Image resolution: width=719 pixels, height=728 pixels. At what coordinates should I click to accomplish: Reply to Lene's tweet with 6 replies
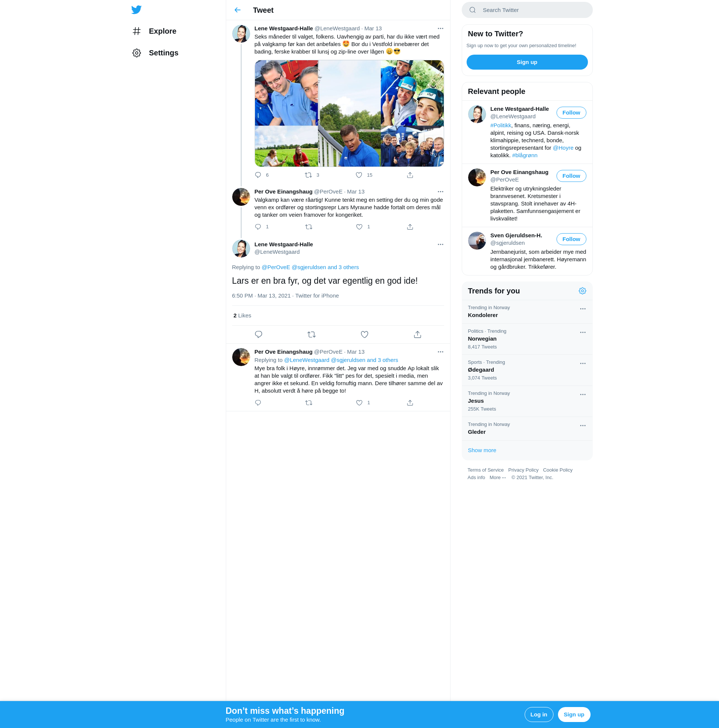pos(258,175)
